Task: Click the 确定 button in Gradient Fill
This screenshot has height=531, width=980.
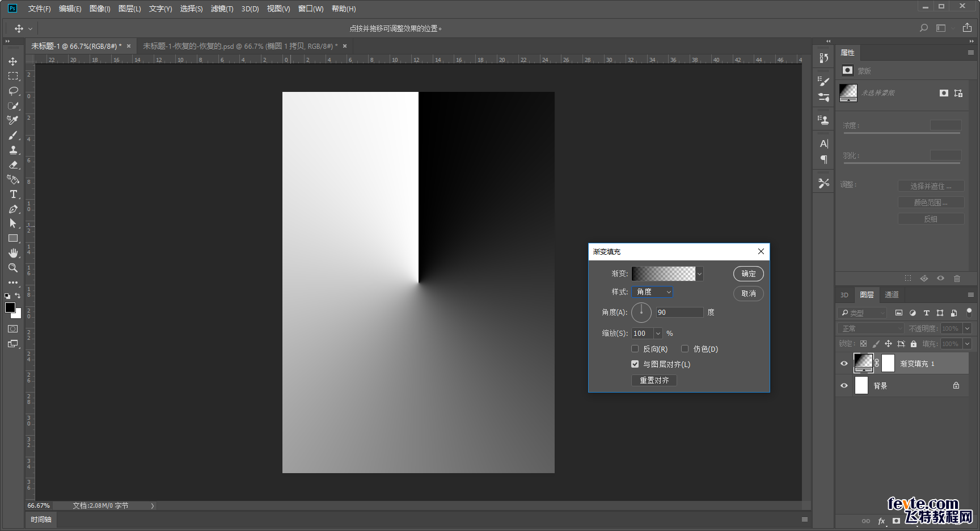Action: click(749, 274)
